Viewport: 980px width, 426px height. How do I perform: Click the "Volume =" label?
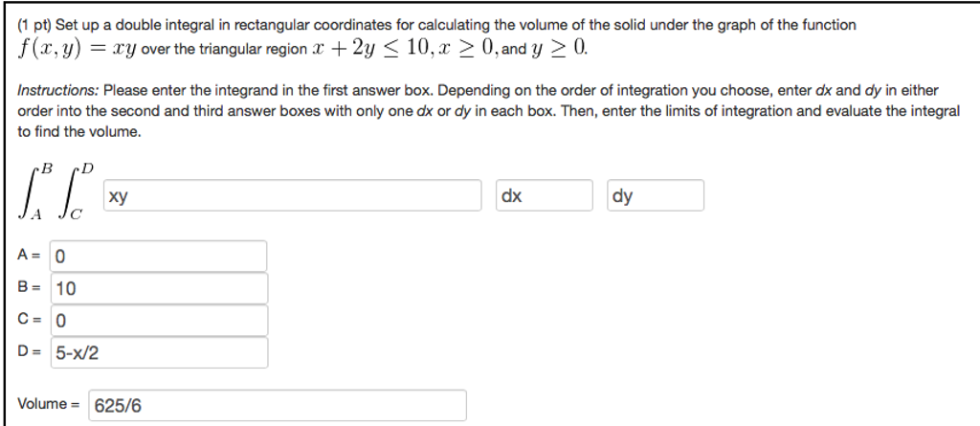point(49,403)
